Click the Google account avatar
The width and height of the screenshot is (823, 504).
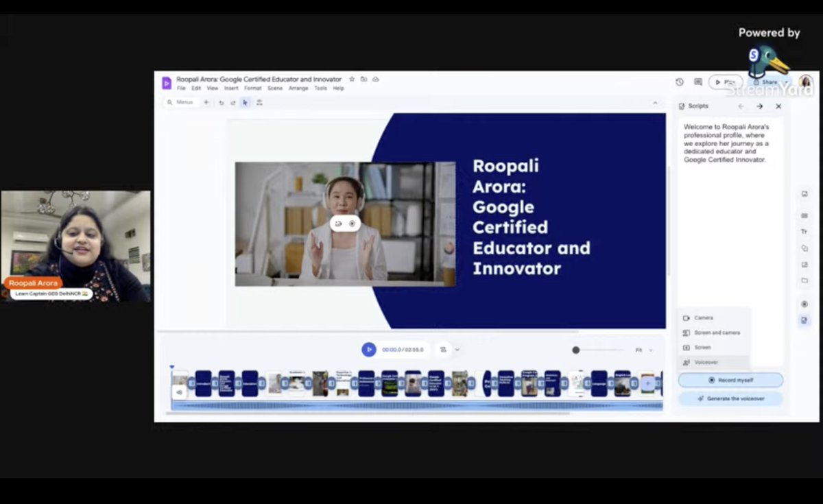(806, 82)
